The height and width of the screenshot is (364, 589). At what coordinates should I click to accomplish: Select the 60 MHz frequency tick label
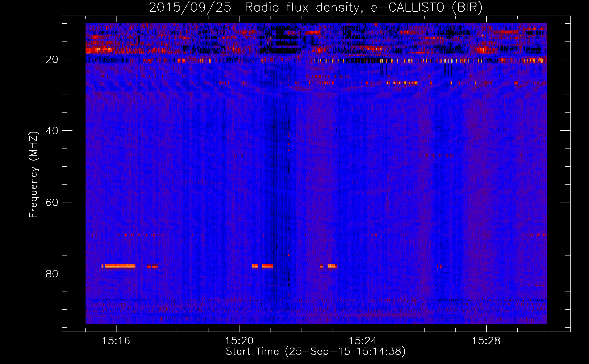(x=52, y=202)
